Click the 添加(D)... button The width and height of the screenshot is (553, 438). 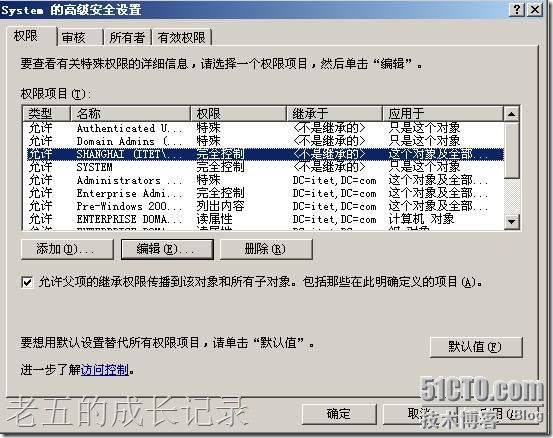[67, 249]
